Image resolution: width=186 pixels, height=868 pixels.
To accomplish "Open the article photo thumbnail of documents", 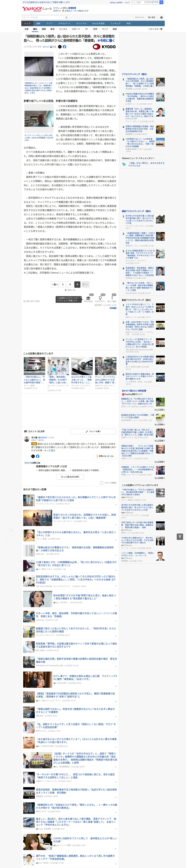I will pyautogui.click(x=39, y=66).
